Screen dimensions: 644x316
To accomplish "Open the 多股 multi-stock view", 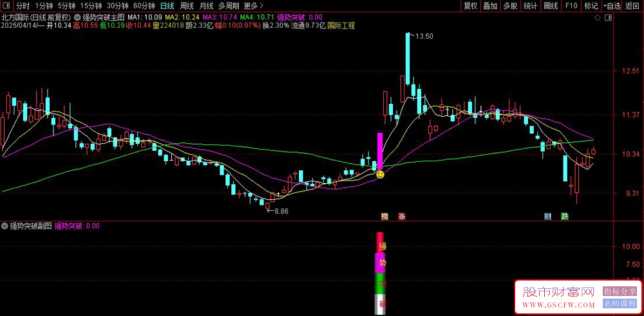I will point(510,6).
